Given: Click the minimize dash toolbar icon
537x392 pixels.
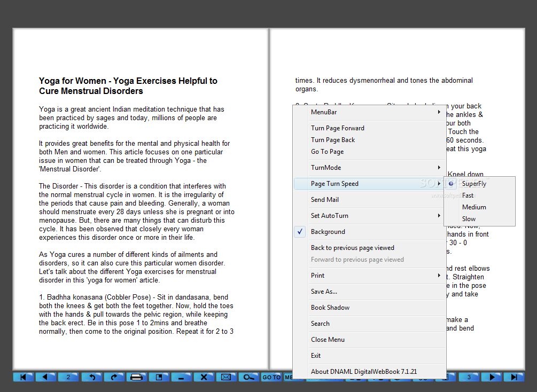Looking at the screenshot, I should [182, 377].
